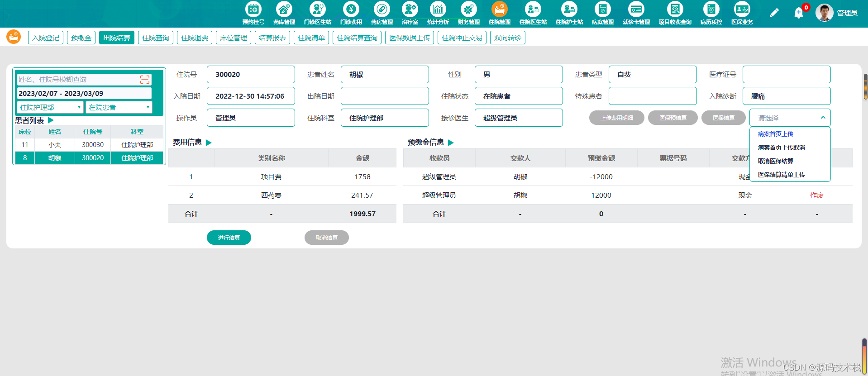This screenshot has height=376, width=868.
Task: Switch to 预缴金 tab
Action: [x=81, y=38]
